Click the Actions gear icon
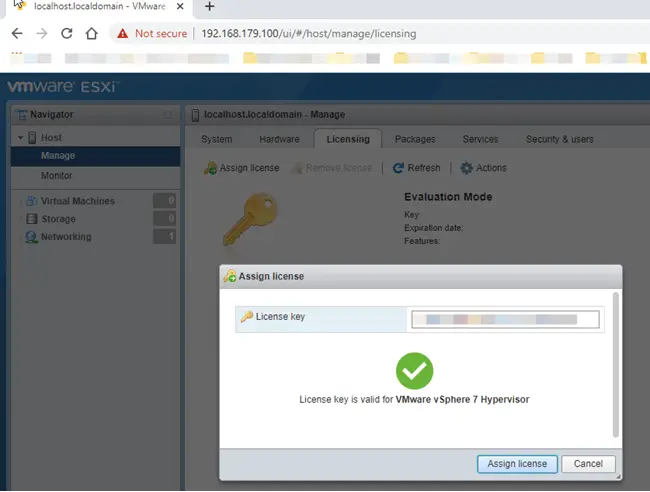Screen dimensions: 650x492 (x=466, y=168)
